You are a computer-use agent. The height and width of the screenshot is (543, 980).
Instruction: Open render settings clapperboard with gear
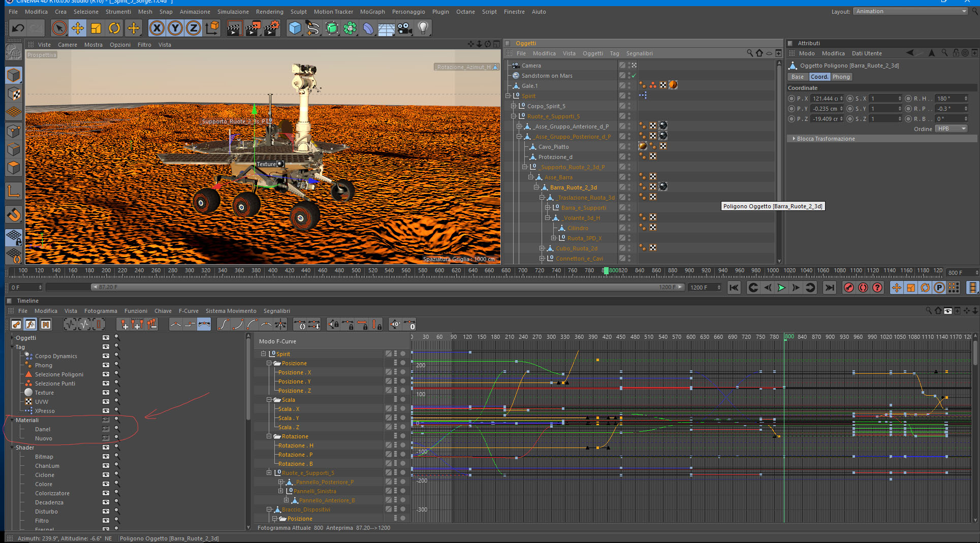pyautogui.click(x=271, y=28)
